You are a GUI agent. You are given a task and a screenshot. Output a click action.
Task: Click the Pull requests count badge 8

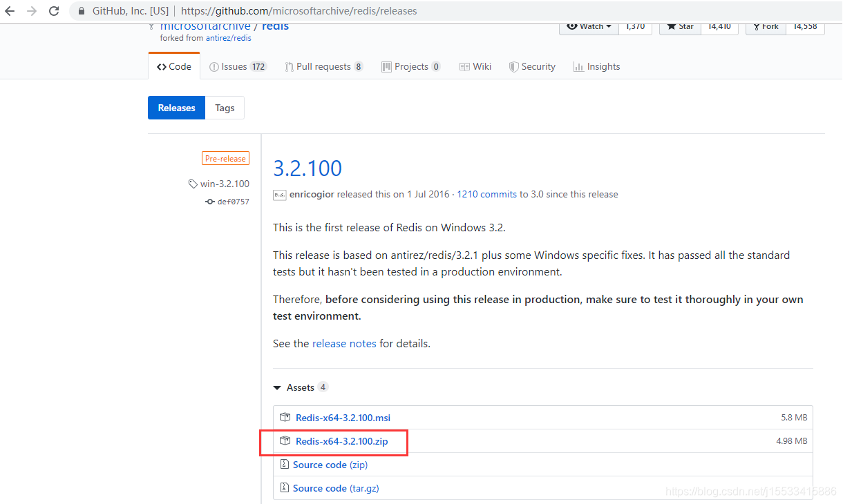[x=358, y=67]
